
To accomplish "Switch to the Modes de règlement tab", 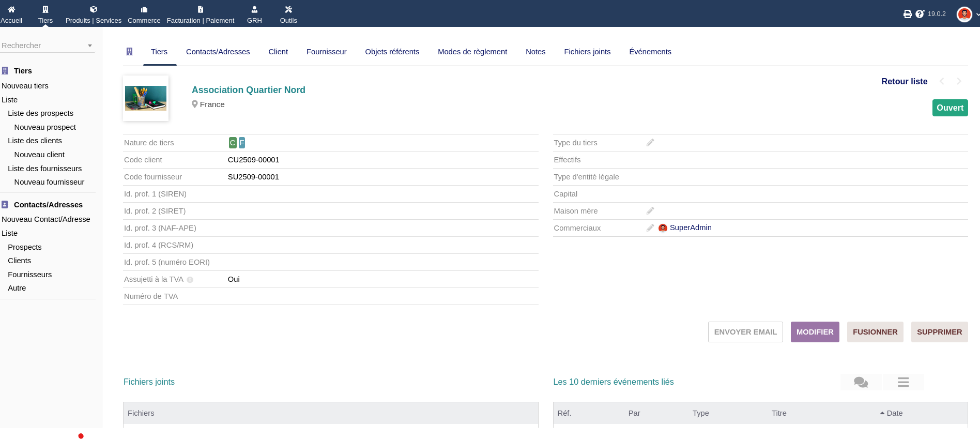I will [x=472, y=52].
